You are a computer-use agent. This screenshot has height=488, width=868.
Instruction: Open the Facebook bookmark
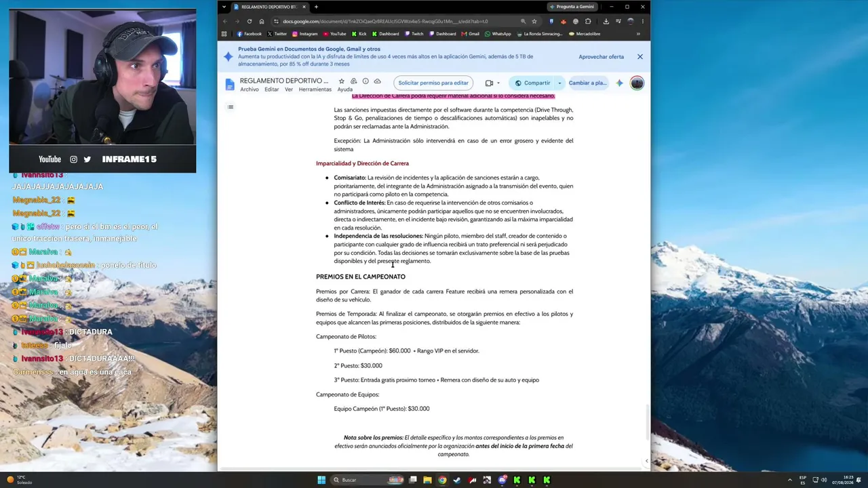point(249,34)
